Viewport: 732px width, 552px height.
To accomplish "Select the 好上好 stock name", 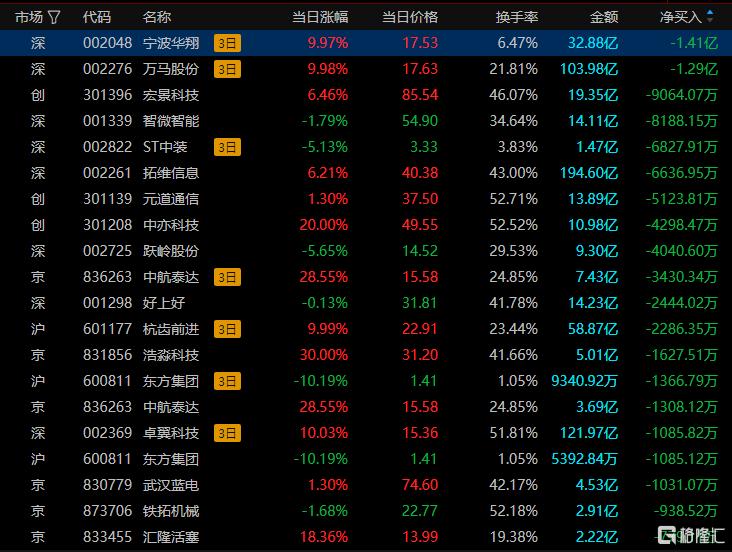I will pos(164,303).
